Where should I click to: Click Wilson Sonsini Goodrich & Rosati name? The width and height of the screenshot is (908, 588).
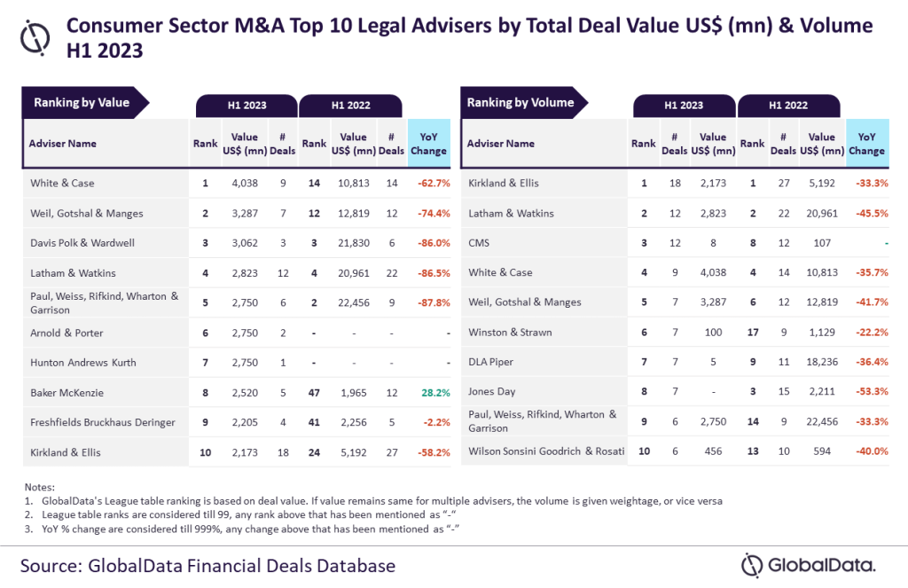point(546,451)
